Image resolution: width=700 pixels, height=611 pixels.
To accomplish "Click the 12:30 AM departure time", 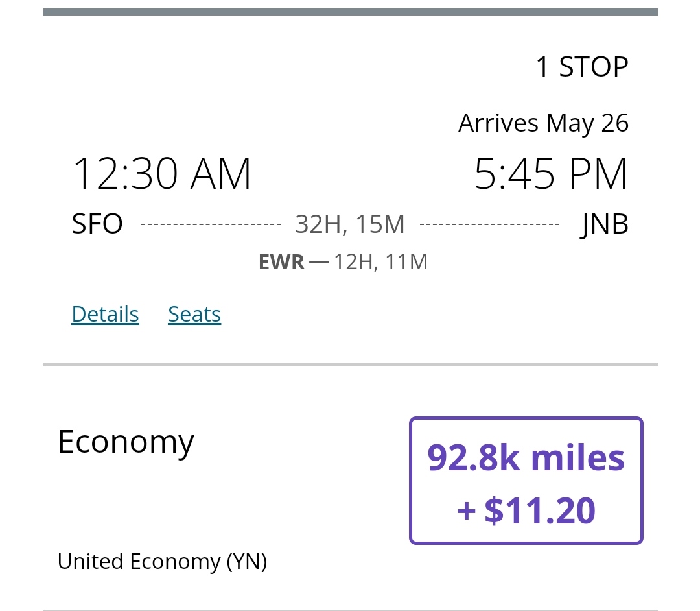I will click(161, 174).
